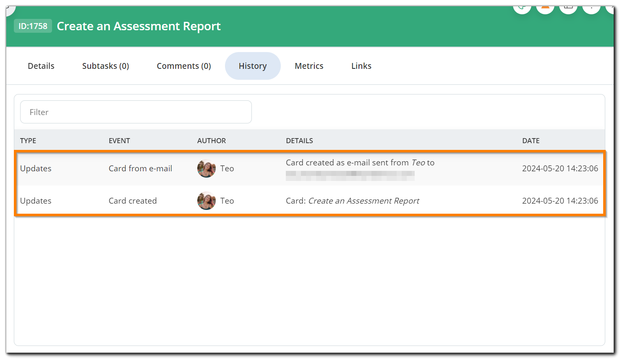Click the more options circle icon
This screenshot has width=625, height=364.
(591, 7)
